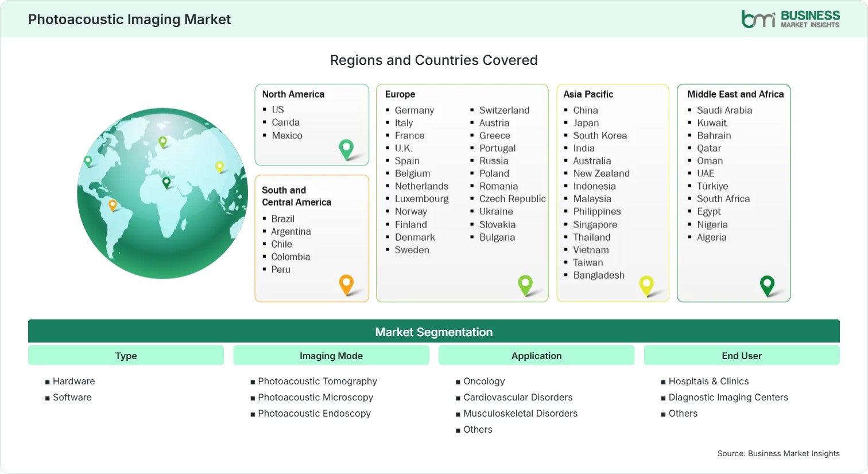Viewport: 868px width, 474px height.
Task: Click Bulgaria in the Europe list
Action: click(x=497, y=237)
